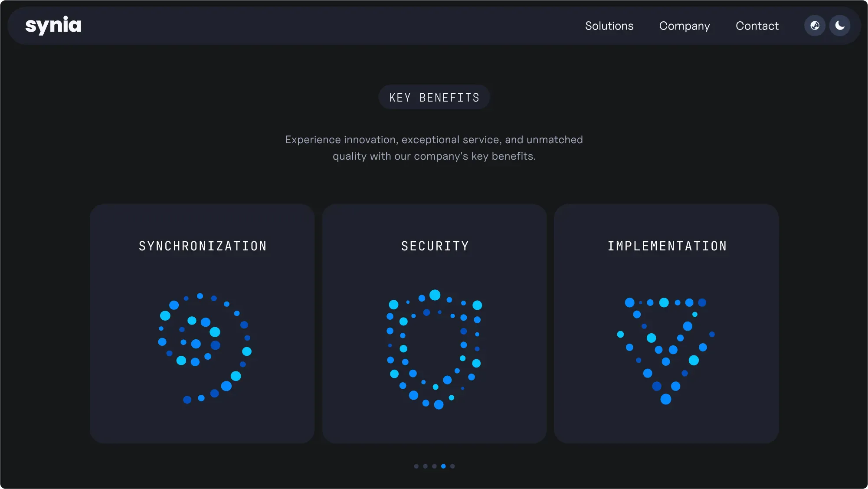The width and height of the screenshot is (868, 489).
Task: Click the IMPLEMENTATION card heading
Action: pos(667,246)
